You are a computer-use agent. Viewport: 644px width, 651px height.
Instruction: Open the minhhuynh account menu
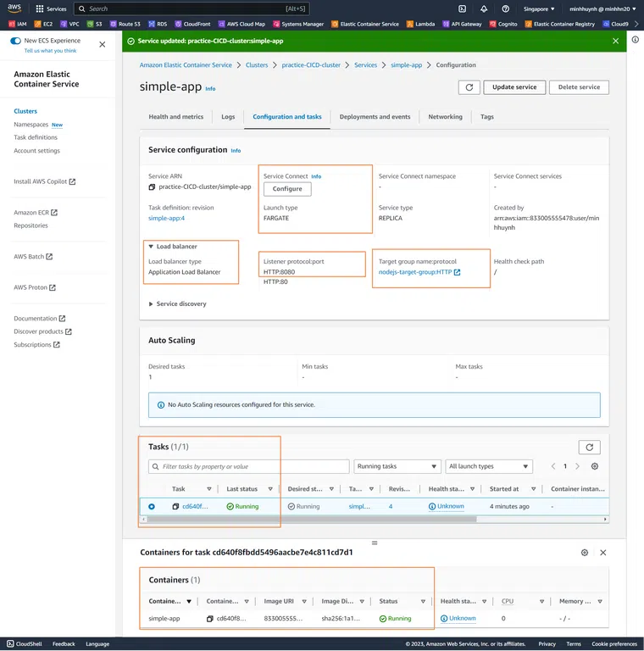pos(603,8)
